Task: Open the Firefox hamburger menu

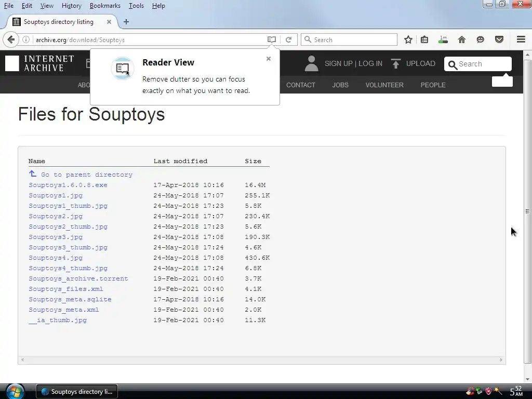Action: click(521, 39)
